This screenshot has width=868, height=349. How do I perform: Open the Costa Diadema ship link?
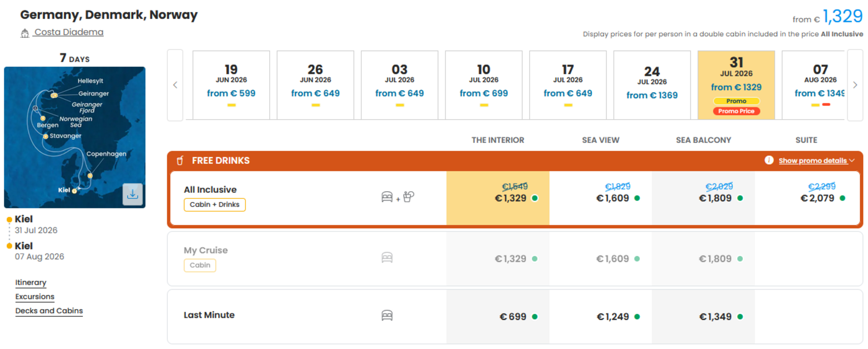(69, 32)
